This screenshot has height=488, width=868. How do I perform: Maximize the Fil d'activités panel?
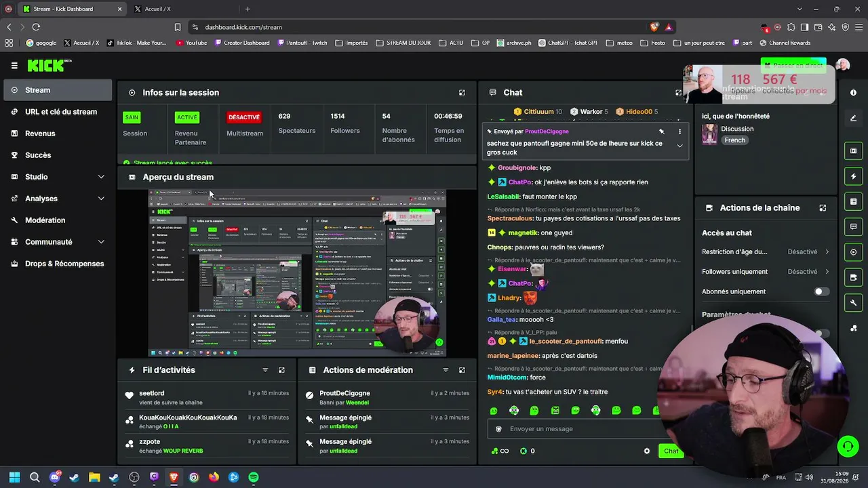click(281, 370)
